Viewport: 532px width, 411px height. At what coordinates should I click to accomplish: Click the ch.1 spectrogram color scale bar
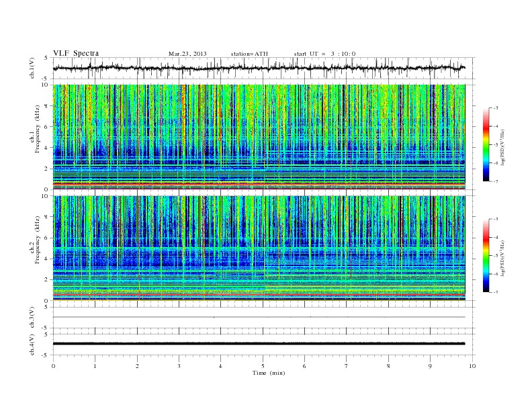tap(486, 144)
